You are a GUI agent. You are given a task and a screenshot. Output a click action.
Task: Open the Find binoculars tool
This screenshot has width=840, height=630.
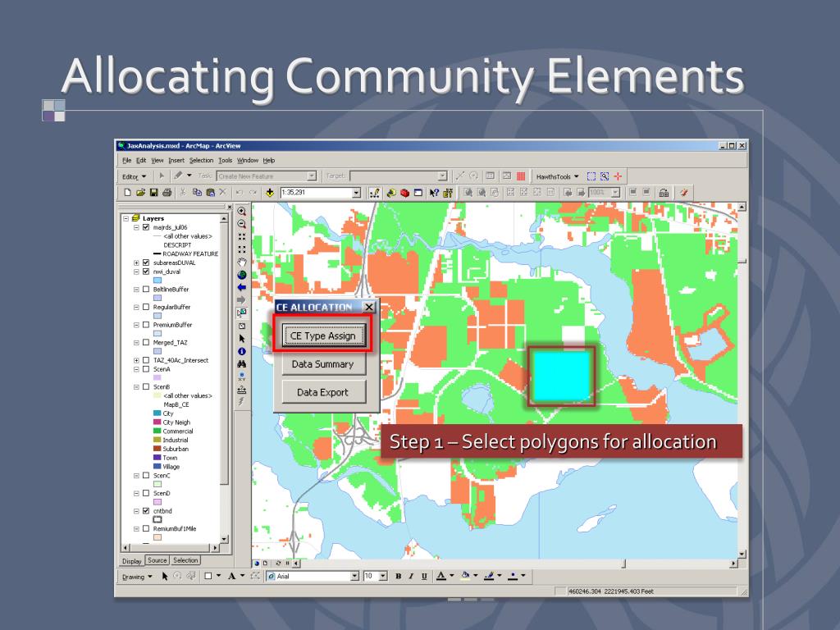click(x=242, y=364)
